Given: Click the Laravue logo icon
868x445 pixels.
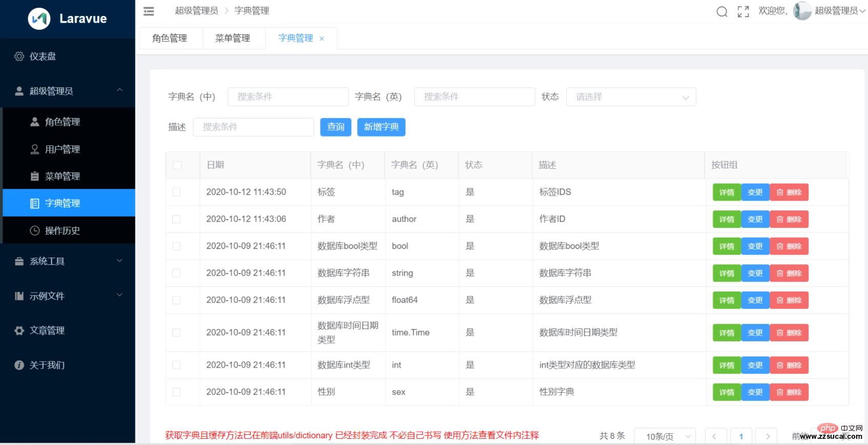Looking at the screenshot, I should (39, 19).
